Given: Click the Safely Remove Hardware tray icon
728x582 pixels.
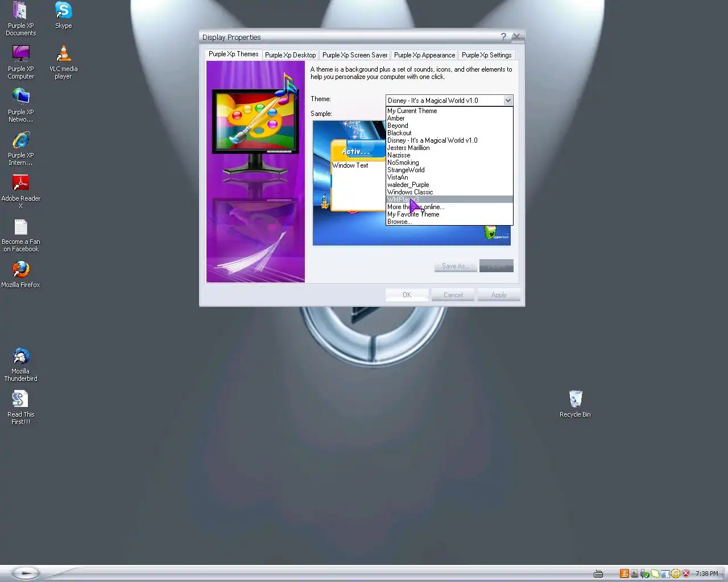Looking at the screenshot, I should [644, 573].
